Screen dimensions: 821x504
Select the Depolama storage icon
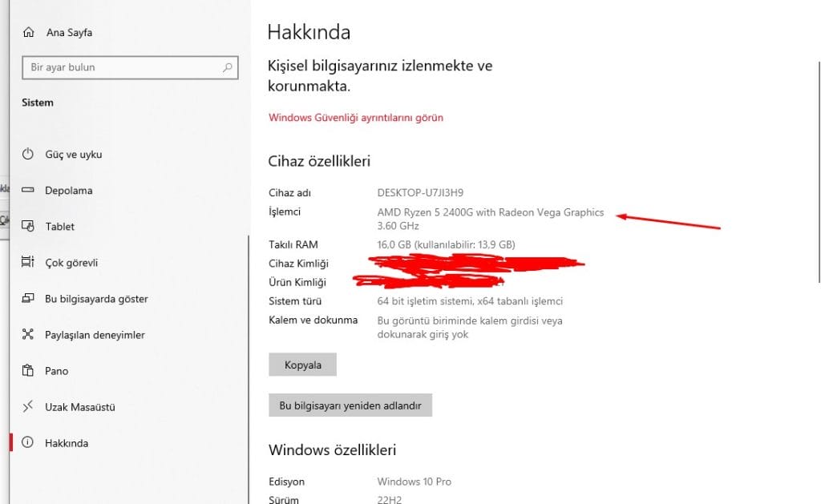tap(28, 191)
